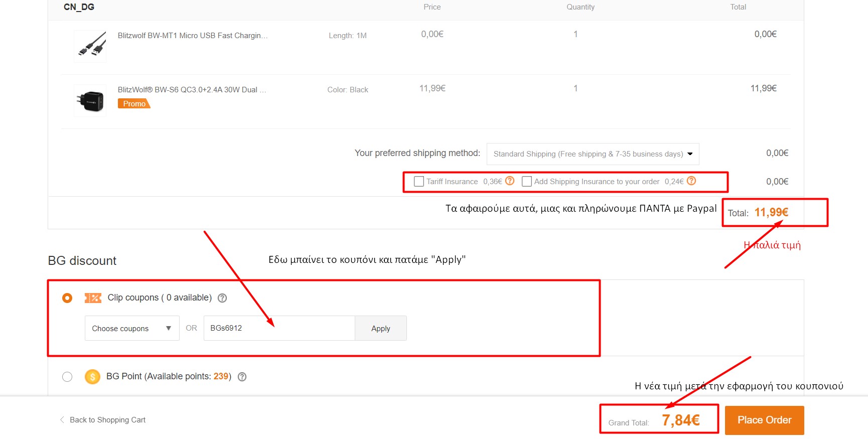Click the Back to Shopping Cart chevron

(62, 419)
